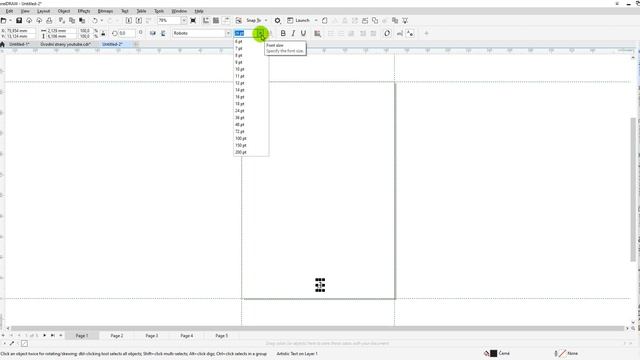
Task: Click the outline pen icon in status bar
Action: click(x=556, y=353)
